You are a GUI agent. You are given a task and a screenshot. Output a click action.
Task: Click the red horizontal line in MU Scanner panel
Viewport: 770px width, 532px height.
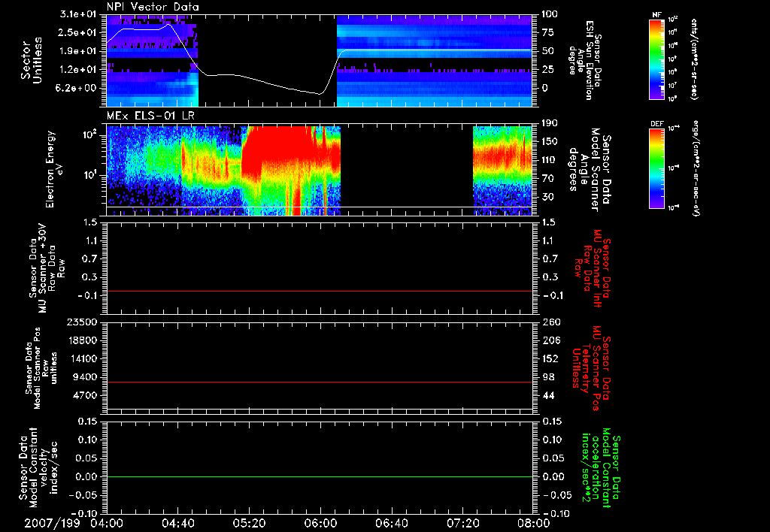tap(320, 291)
